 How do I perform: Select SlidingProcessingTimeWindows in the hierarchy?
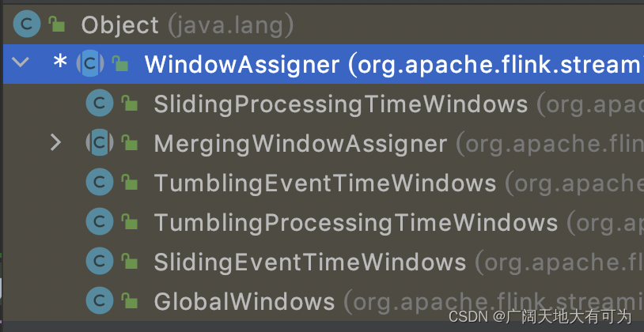pos(340,104)
